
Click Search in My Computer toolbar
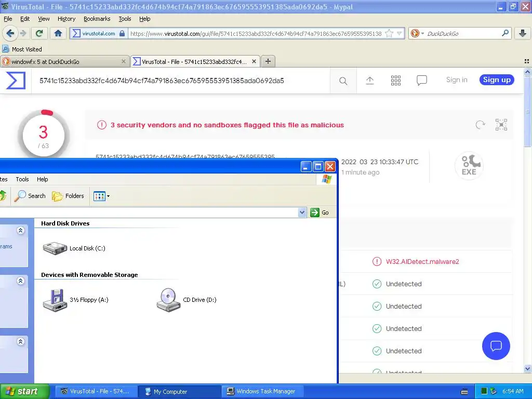point(30,196)
